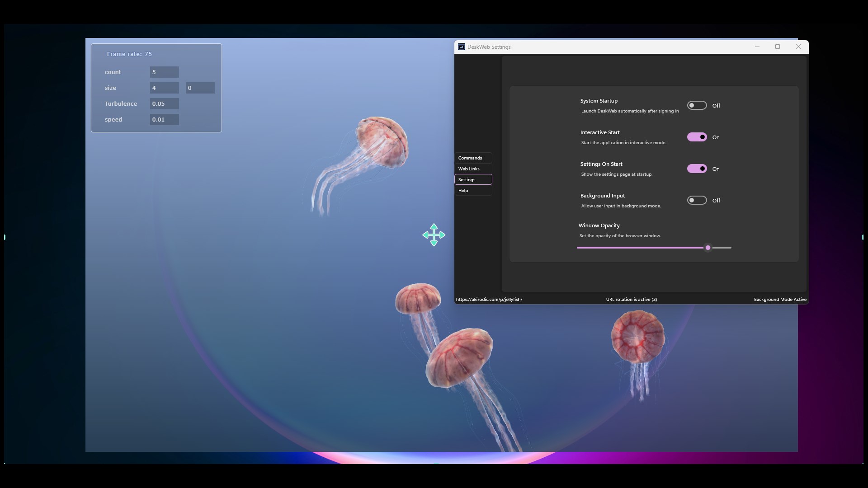
Task: Open the Web Links section
Action: (473, 169)
